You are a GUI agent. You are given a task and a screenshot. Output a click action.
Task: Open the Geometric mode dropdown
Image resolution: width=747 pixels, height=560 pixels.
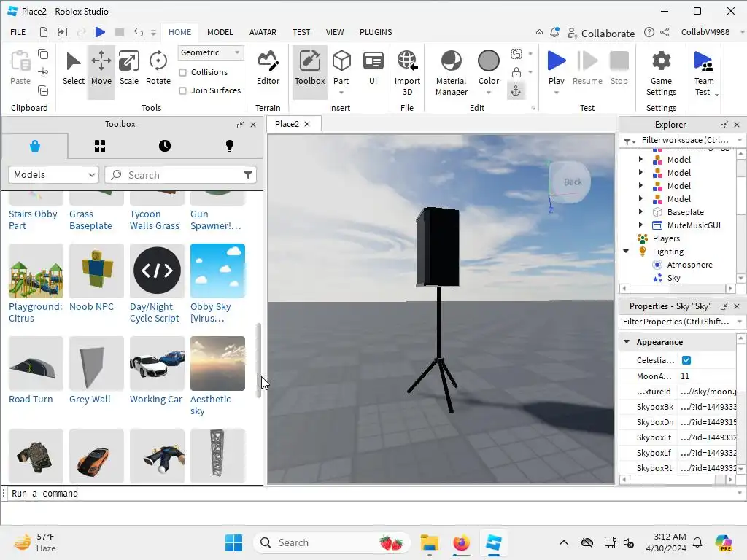coord(211,52)
